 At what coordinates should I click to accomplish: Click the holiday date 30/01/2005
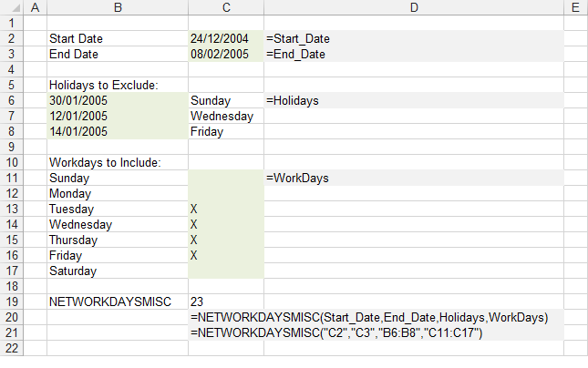click(x=118, y=101)
